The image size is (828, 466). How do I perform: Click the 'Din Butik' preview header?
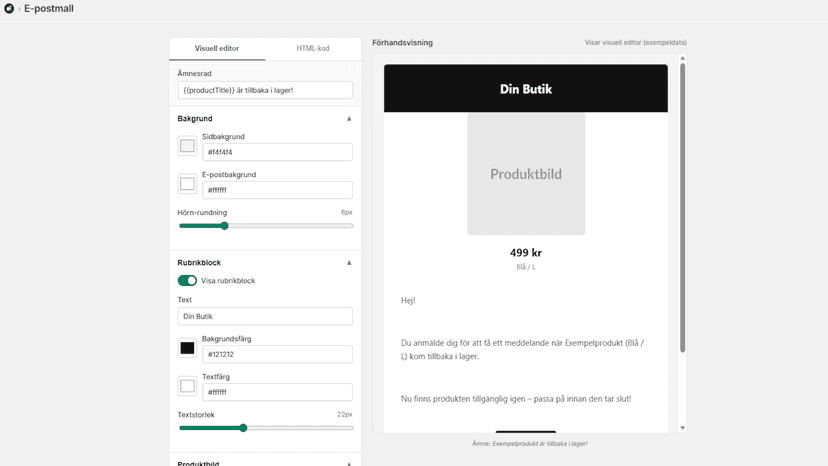point(526,89)
